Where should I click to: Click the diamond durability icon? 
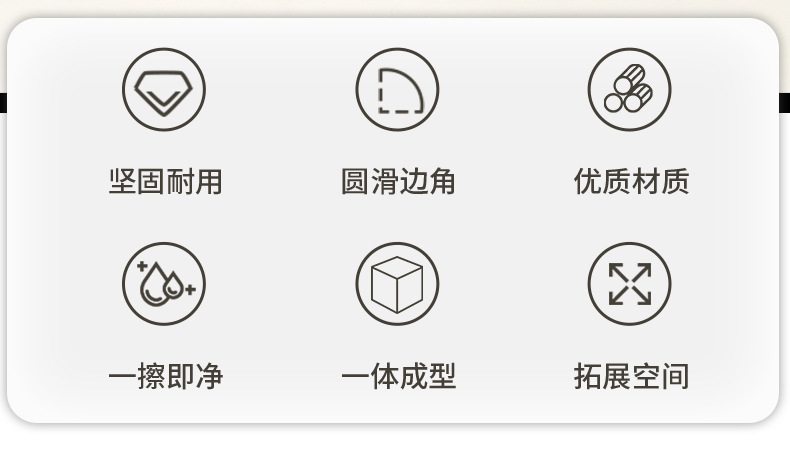(x=164, y=90)
